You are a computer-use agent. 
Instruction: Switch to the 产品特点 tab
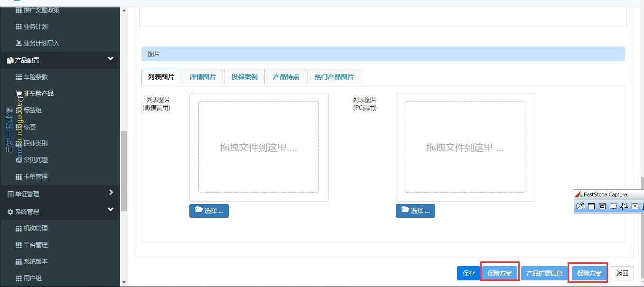point(286,77)
